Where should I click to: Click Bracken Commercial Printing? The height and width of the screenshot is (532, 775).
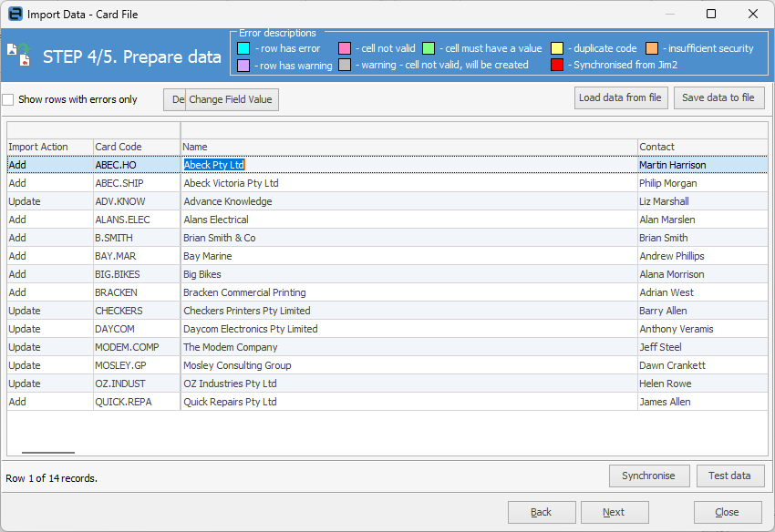tap(409, 293)
